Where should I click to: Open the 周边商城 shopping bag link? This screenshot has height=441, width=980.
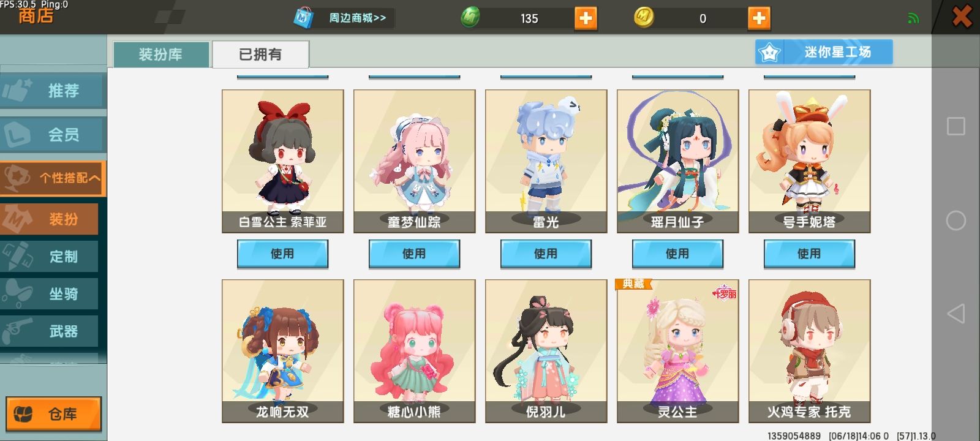point(342,18)
